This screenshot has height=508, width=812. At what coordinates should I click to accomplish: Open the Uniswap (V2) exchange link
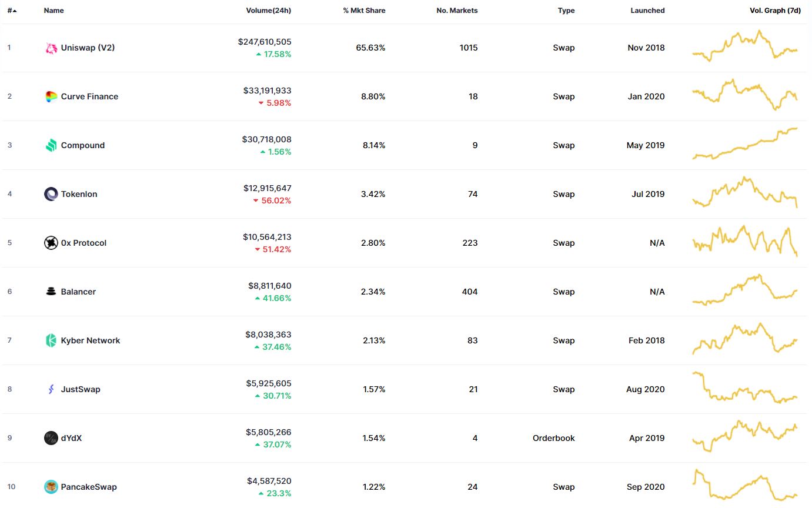pos(88,48)
